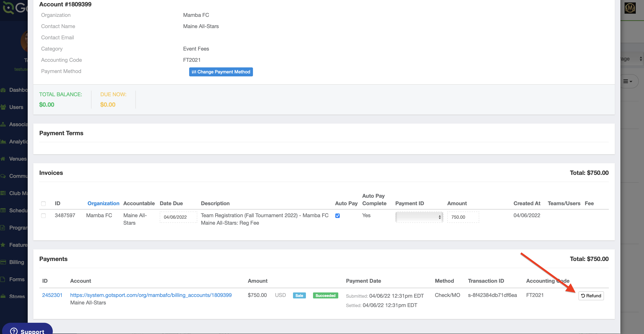Click Created At date 04/06/2022

(x=527, y=215)
